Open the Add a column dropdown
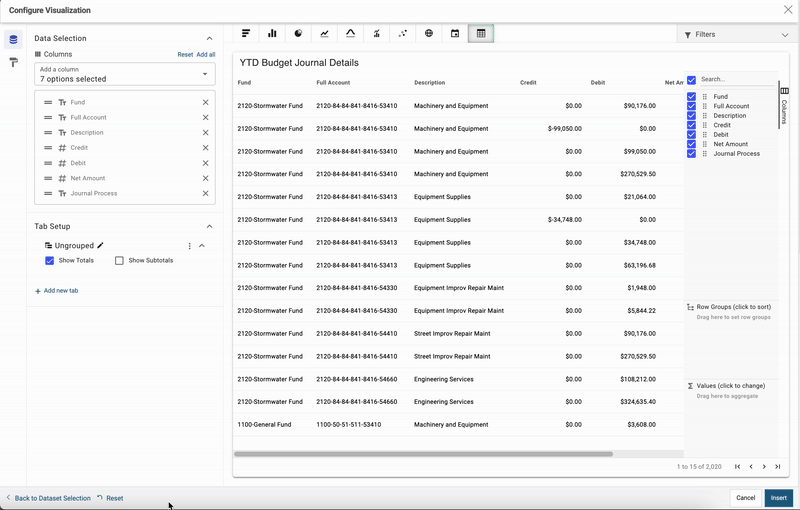Screen dimensions: 800x510 [x=125, y=74]
